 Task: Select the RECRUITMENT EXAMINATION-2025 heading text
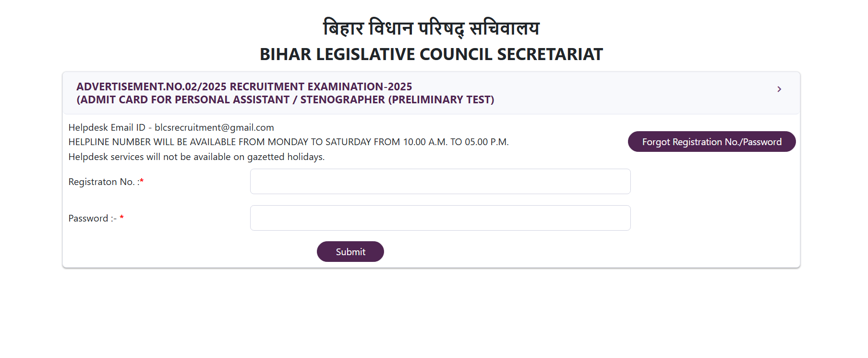[321, 87]
